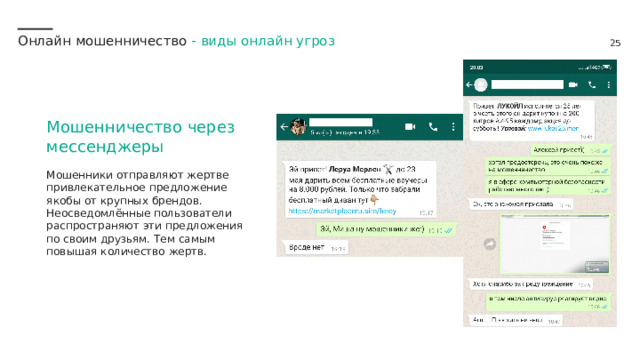The image size is (640, 360).
Task: Tap the hidden contact name in the ЛУКОЙЛ chat
Action: pos(527,84)
